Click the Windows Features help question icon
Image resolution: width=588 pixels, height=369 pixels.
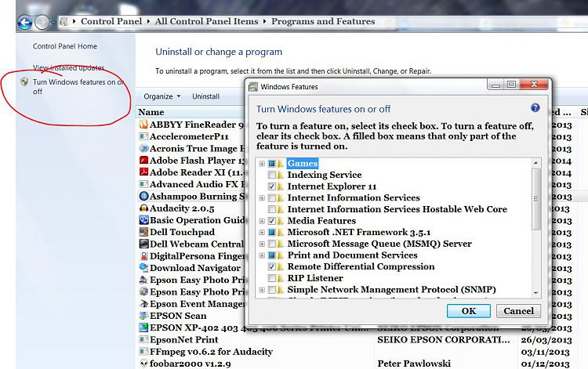pos(535,108)
